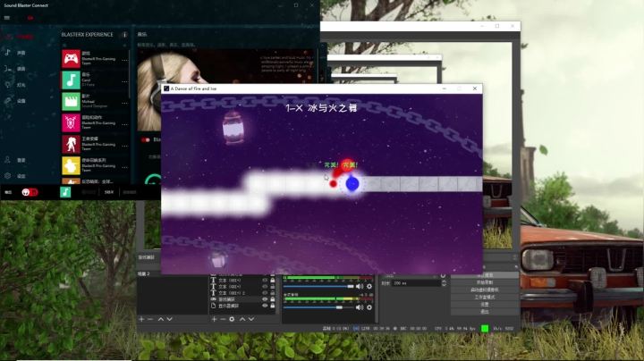Increase the 200 ms duration with stepper
Image resolution: width=644 pixels, height=361 pixels.
tap(444, 281)
